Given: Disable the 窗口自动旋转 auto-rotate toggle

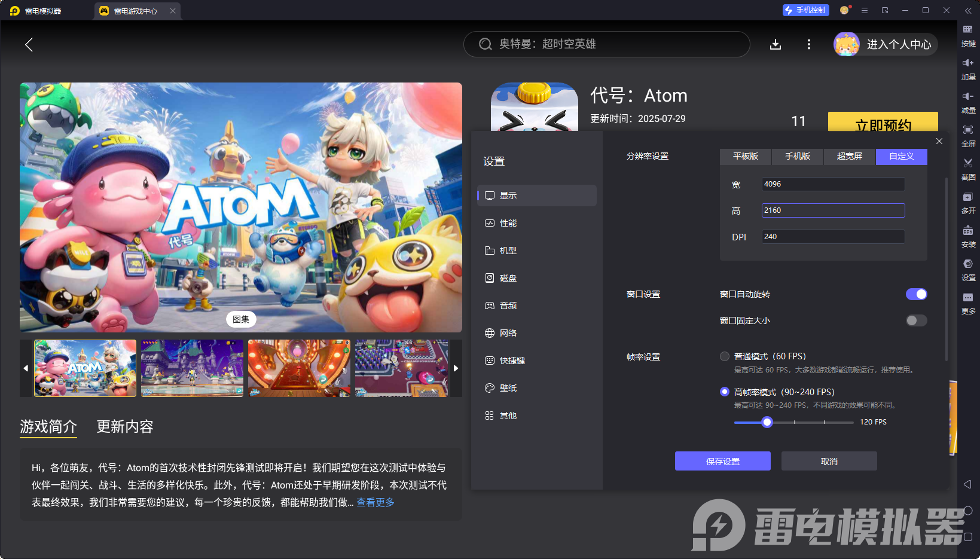Looking at the screenshot, I should point(916,294).
